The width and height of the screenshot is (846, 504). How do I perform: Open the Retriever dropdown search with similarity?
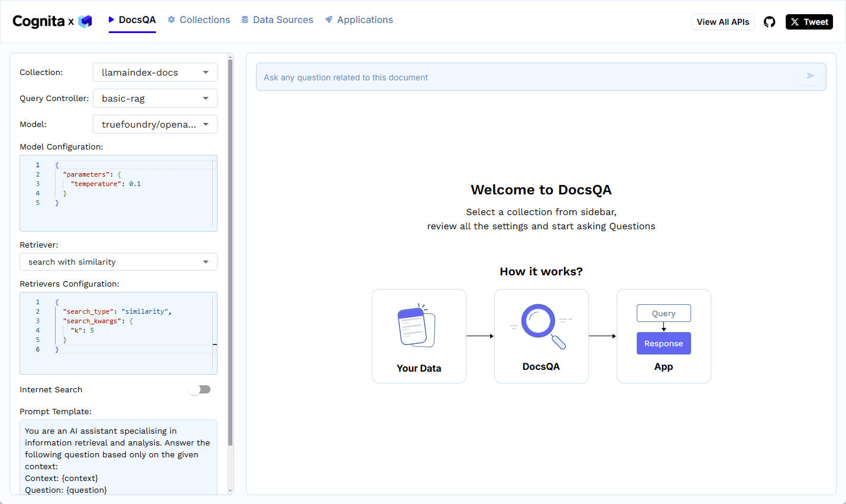pos(118,262)
